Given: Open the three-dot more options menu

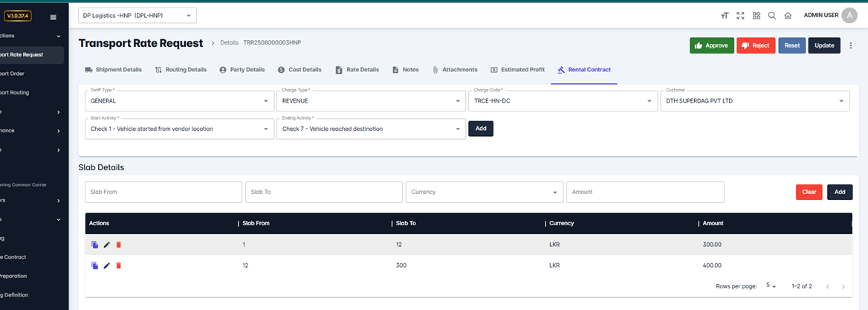Looking at the screenshot, I should (851, 45).
